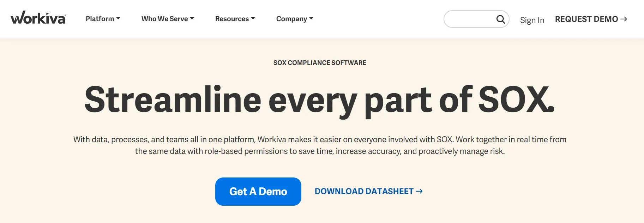Focus the header search field
This screenshot has width=644, height=223.
tap(476, 19)
